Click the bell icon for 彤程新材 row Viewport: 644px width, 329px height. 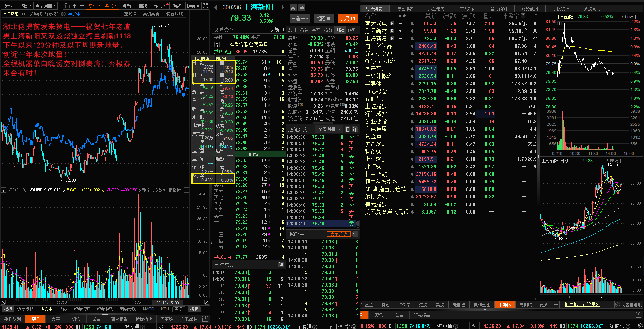click(412, 31)
